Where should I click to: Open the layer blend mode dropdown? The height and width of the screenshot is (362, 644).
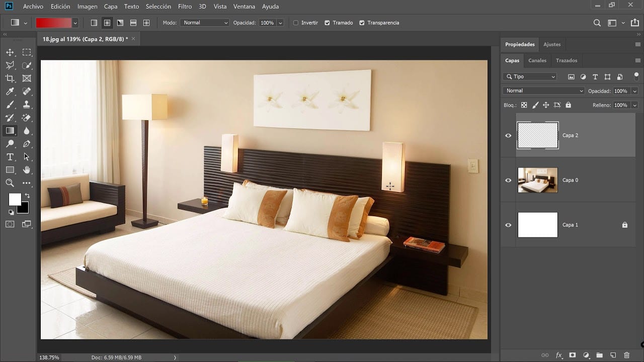[544, 91]
